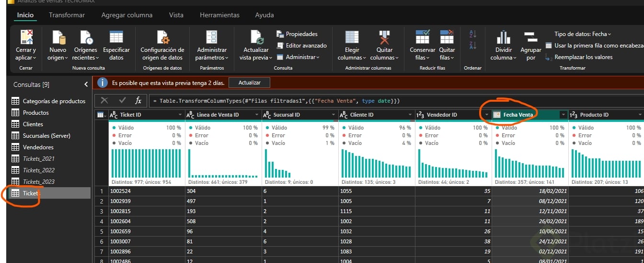Confirm formula with checkmark icon
This screenshot has width=644, height=263.
pyautogui.click(x=122, y=100)
